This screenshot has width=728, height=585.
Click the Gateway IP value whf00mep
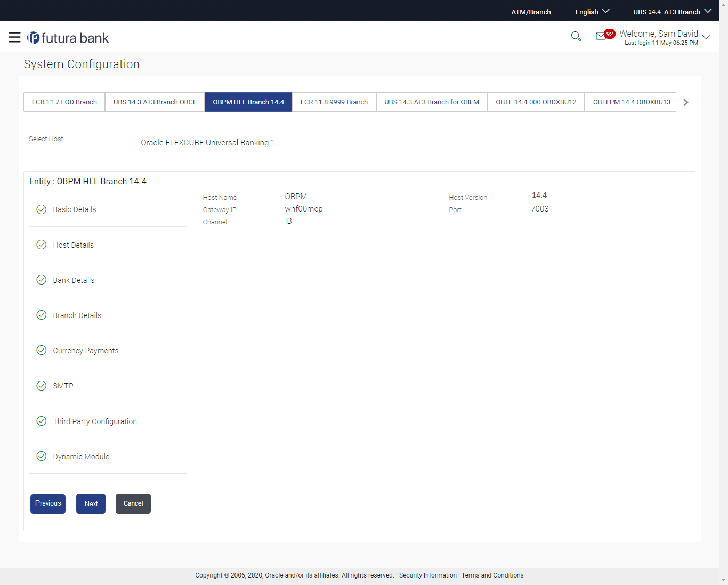tap(304, 209)
